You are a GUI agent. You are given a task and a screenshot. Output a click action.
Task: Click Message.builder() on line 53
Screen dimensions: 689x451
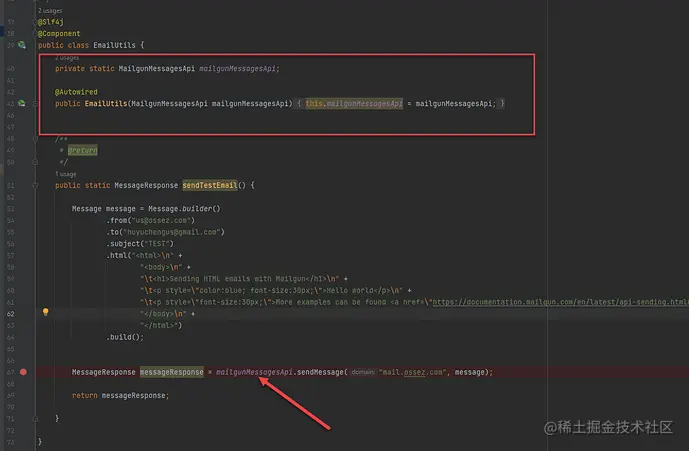coord(184,209)
